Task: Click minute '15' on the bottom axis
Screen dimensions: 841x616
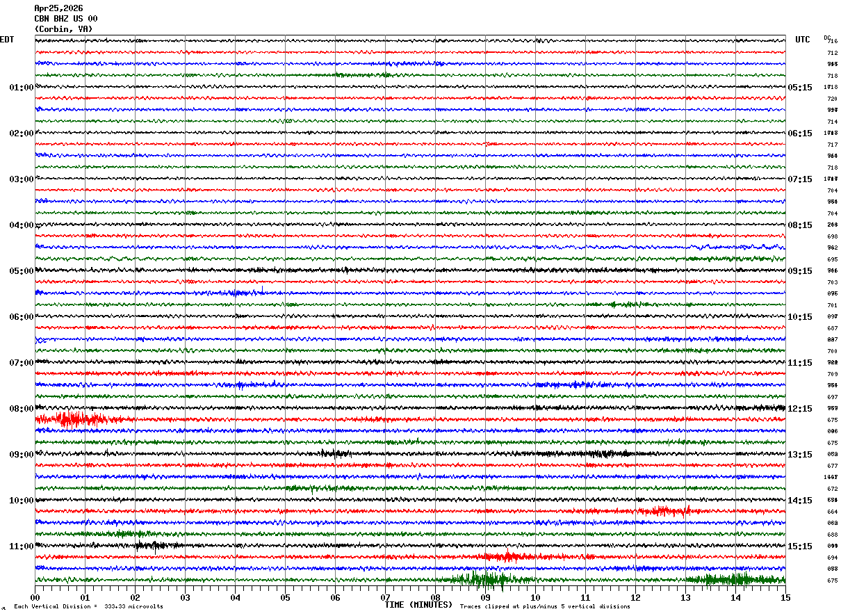Action: 785,597
